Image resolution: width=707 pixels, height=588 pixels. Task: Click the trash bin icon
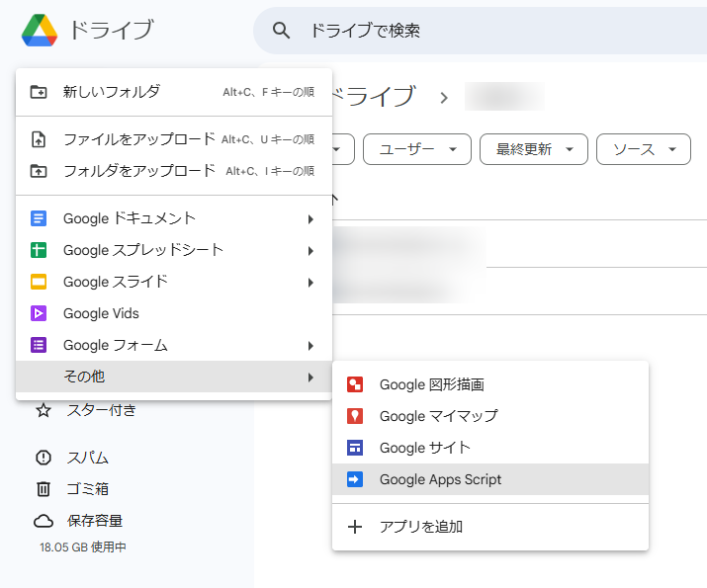click(x=44, y=489)
